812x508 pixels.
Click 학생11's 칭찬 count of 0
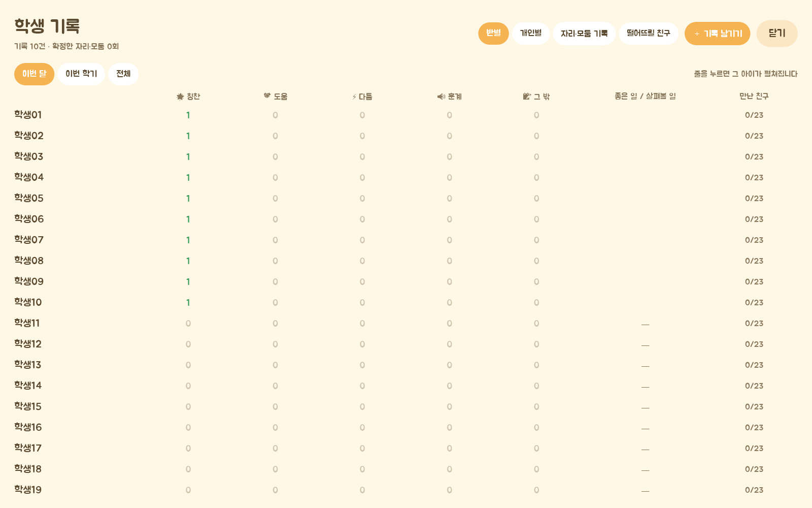click(188, 324)
